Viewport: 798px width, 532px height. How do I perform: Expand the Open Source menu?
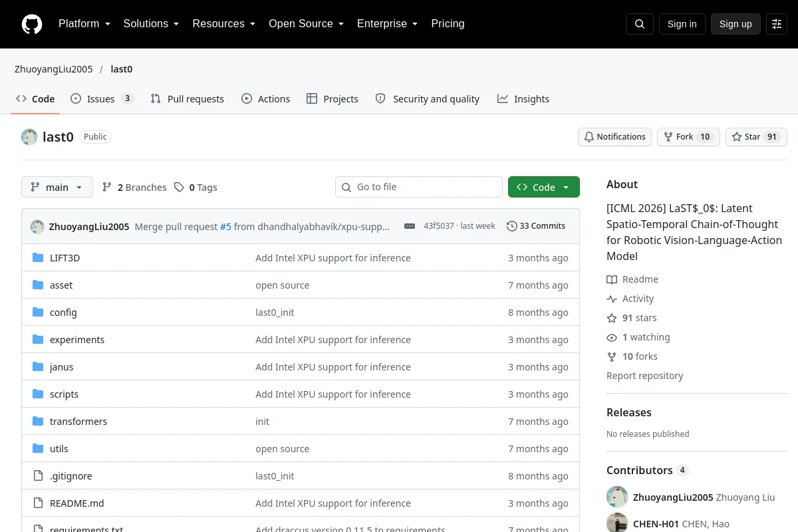tap(307, 24)
